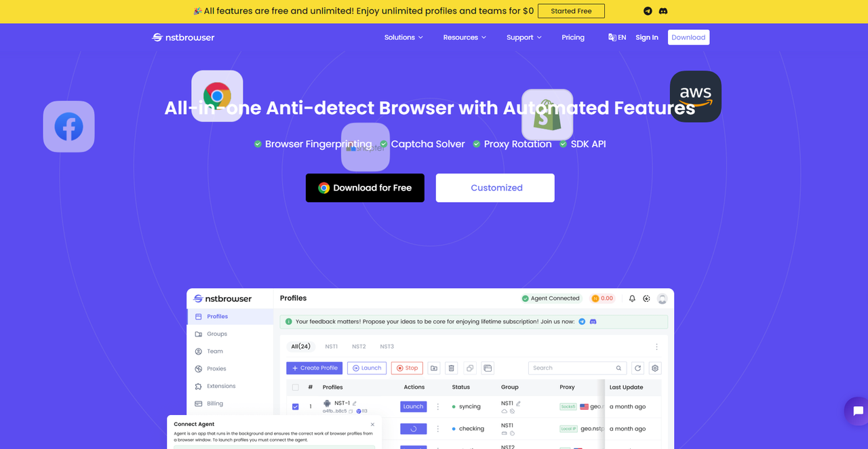This screenshot has width=868, height=449.
Task: Click the Telegram icon in the yellow banner
Action: coord(648,11)
